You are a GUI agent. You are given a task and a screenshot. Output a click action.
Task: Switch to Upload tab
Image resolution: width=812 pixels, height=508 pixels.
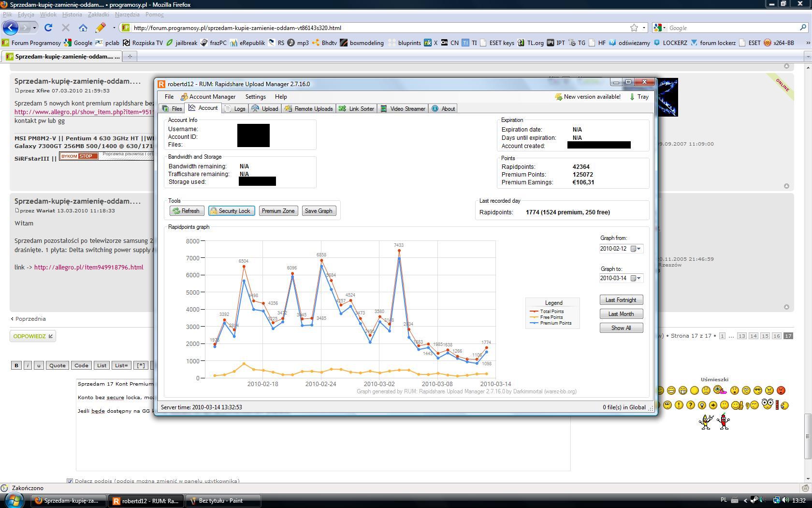pyautogui.click(x=265, y=109)
